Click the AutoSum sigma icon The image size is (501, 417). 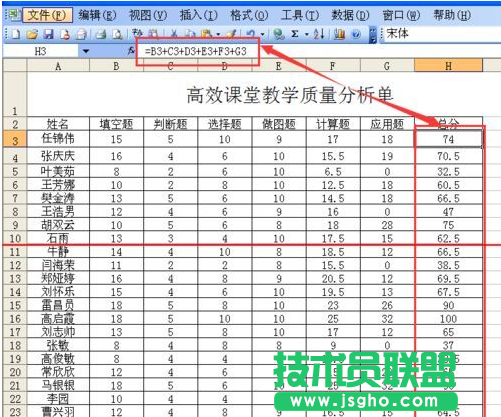tap(295, 34)
